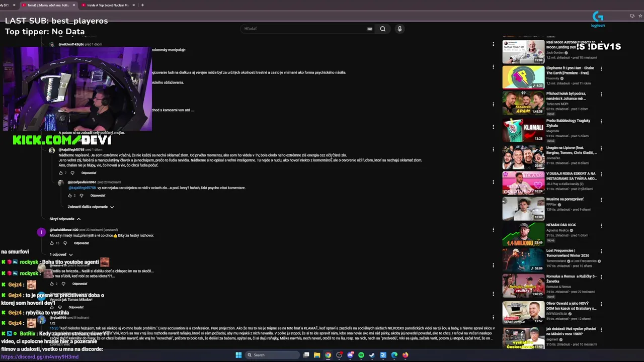The height and width of the screenshot is (362, 644).
Task: Open more options for Elephante ft Lyon Hart video
Action: click(601, 69)
